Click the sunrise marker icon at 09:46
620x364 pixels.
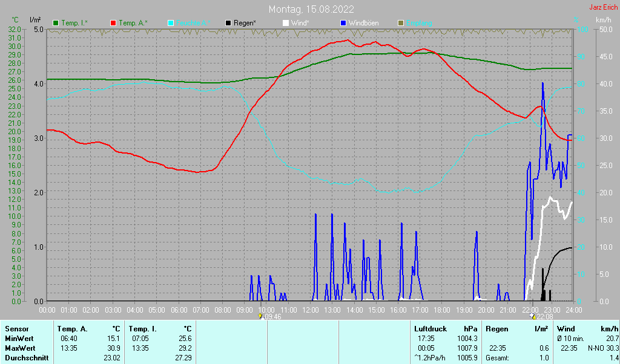[x=260, y=316]
